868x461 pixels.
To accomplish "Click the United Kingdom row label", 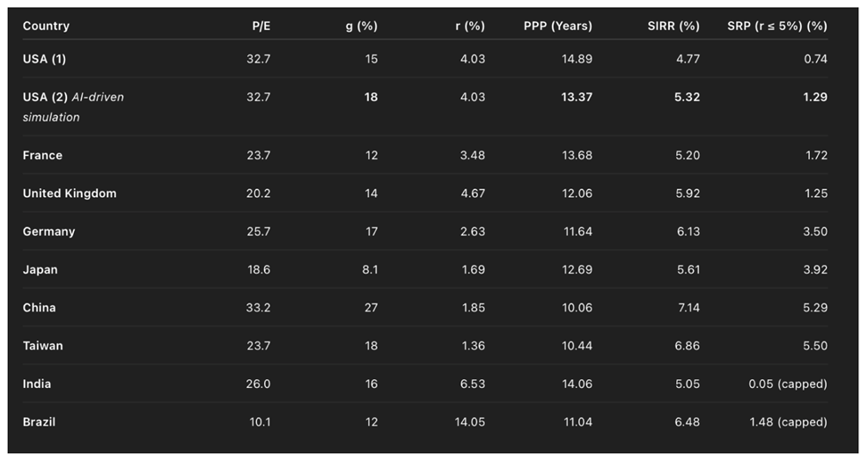I will coord(70,194).
